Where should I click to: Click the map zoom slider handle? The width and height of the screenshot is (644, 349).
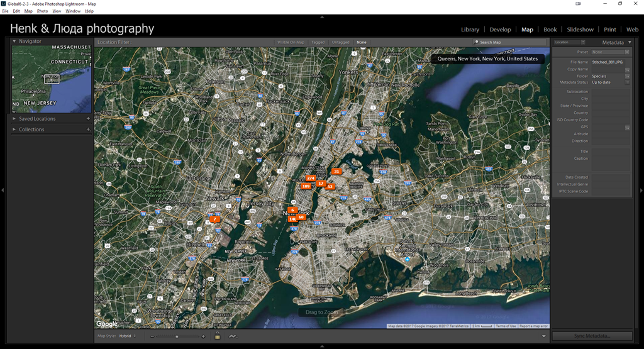[177, 336]
